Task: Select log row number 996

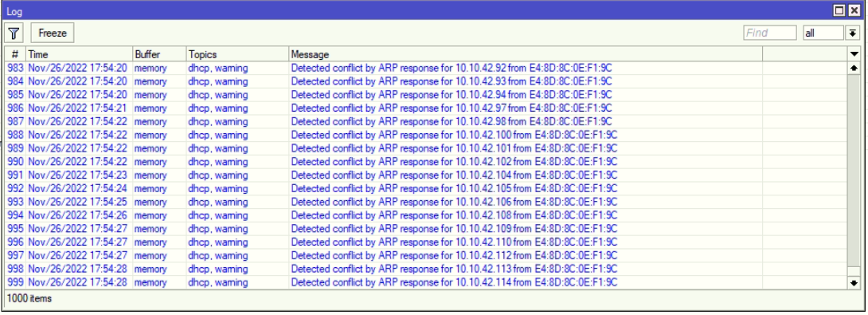Action: coord(426,242)
